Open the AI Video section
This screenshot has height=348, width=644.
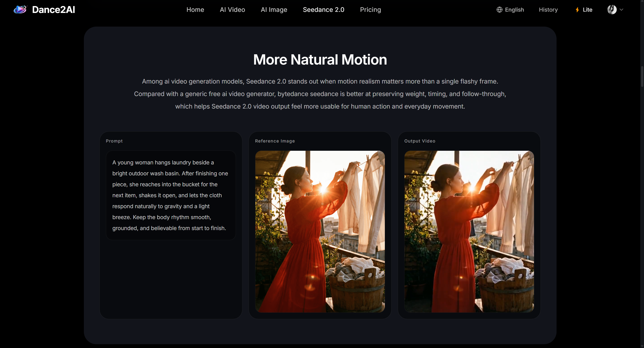click(x=232, y=9)
